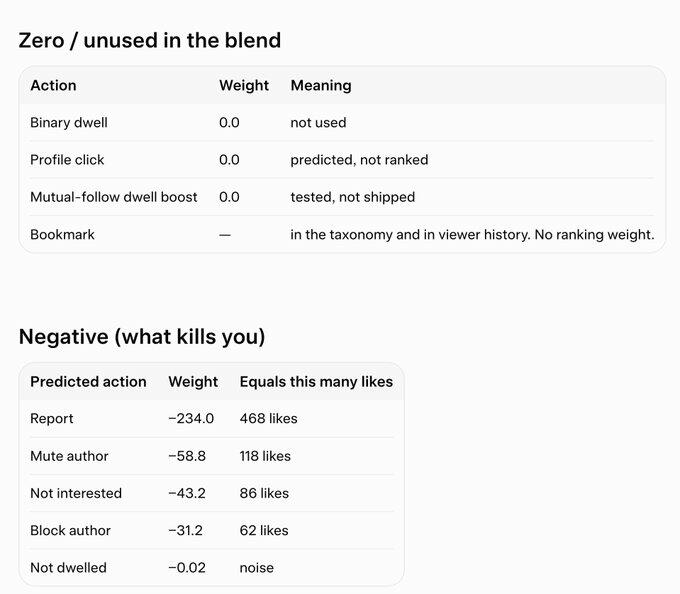Select the Block author row
Image resolution: width=680 pixels, height=594 pixels.
(212, 531)
